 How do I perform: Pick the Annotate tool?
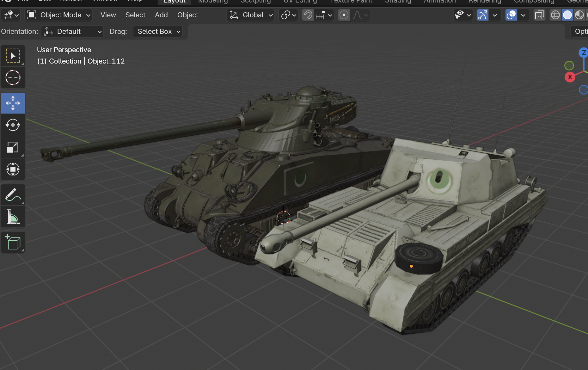pos(13,194)
